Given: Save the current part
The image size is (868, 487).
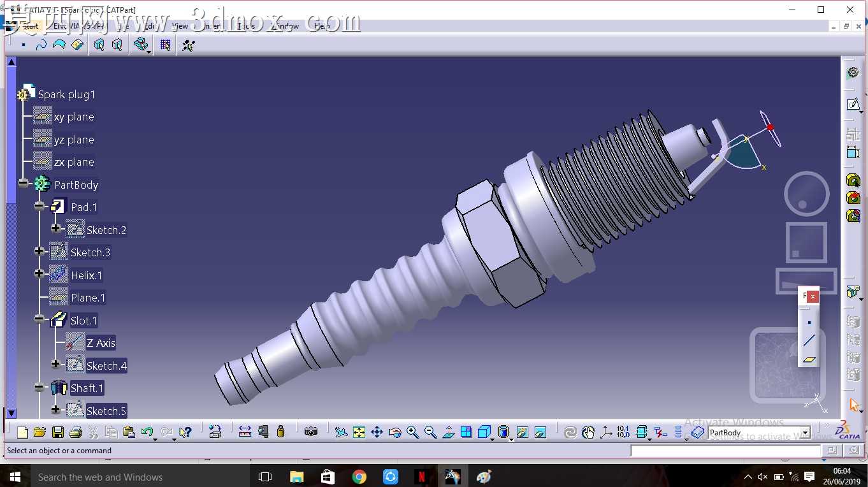Looking at the screenshot, I should (57, 432).
